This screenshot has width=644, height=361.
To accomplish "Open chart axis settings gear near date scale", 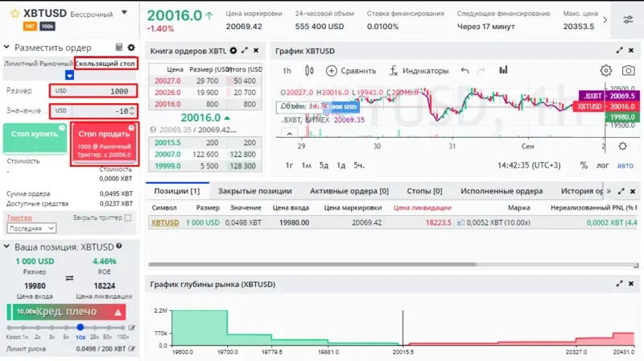I will coord(622,146).
